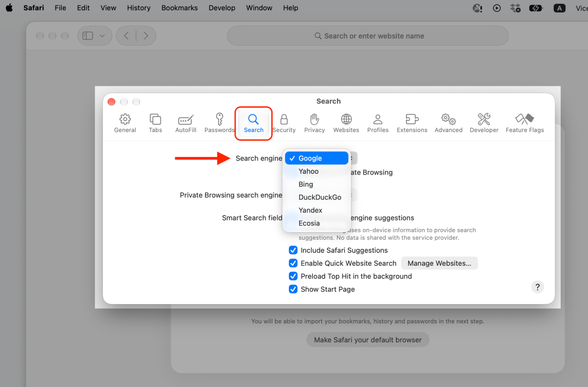Open the Feature Flags settings pane
This screenshot has height=387, width=588.
525,123
